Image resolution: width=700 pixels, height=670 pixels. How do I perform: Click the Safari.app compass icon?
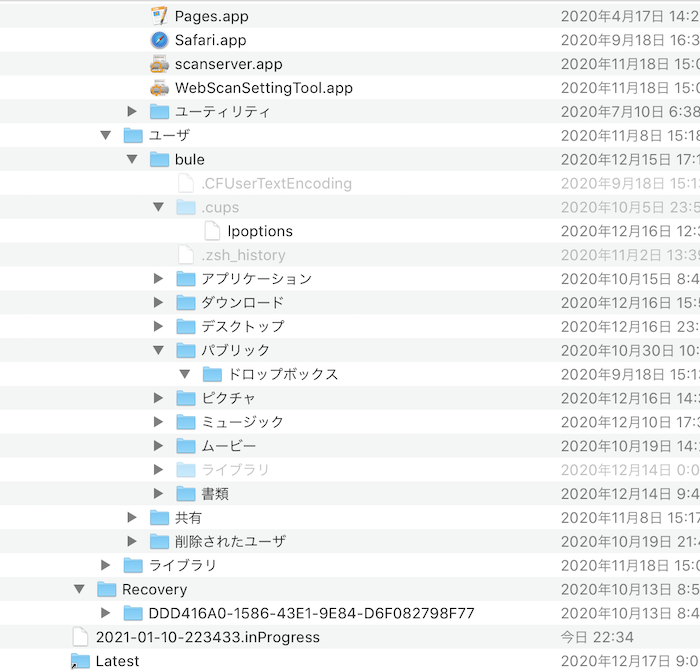(159, 40)
